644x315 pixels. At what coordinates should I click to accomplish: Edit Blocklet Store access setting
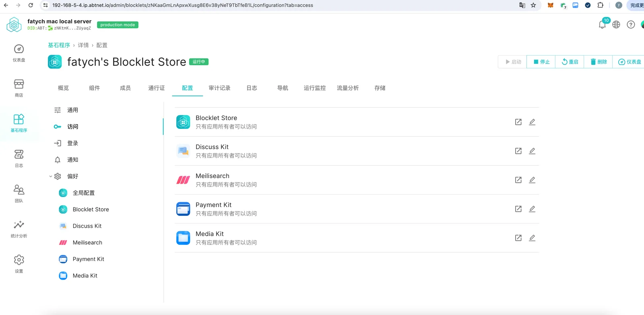(x=532, y=122)
